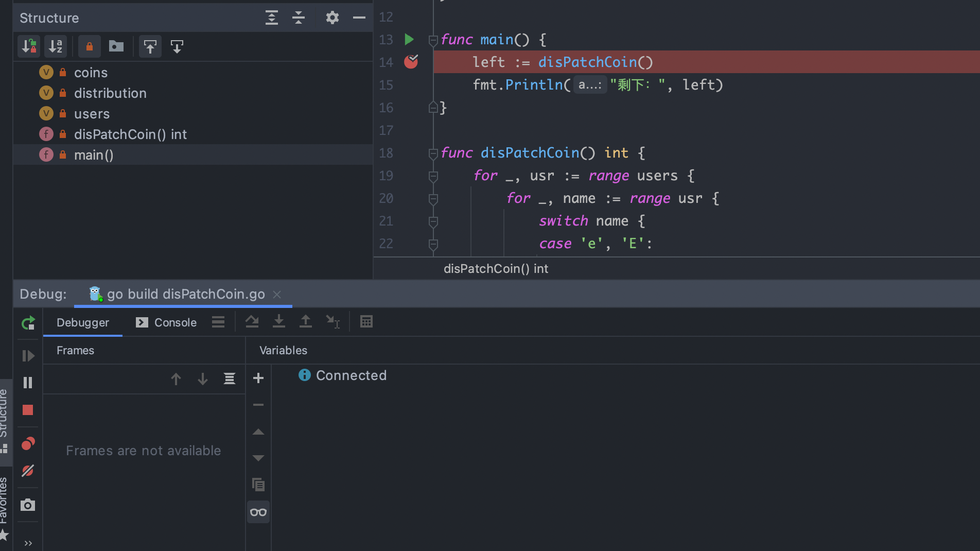The height and width of the screenshot is (551, 980).
Task: Select previous frame up arrow
Action: point(176,379)
